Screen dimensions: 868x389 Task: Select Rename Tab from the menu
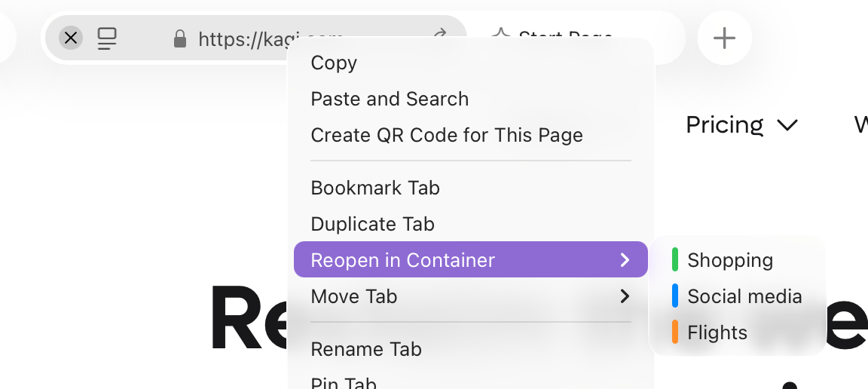470,349
